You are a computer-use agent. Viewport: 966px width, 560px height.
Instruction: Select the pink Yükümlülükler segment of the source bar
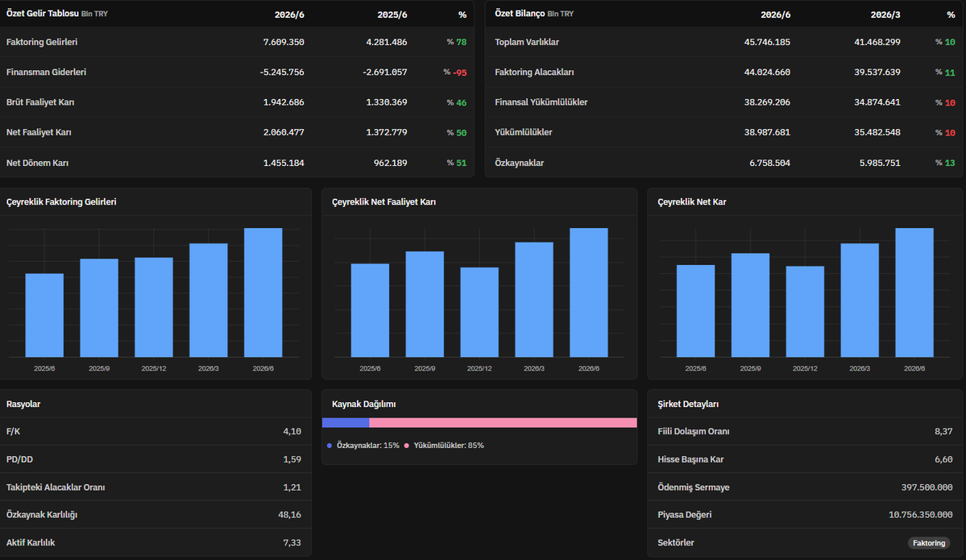(503, 422)
